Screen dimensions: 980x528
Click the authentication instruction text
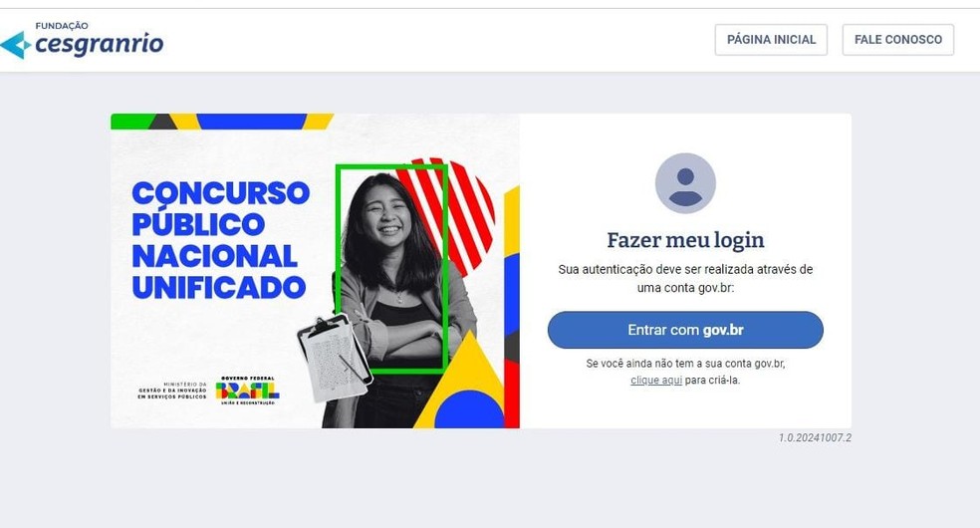pos(685,279)
